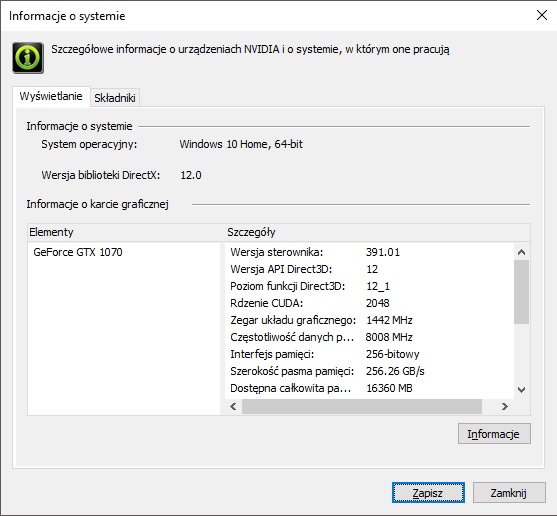Select the Wyświetlanie tab
Viewport: 557px width, 516px height.
click(51, 96)
